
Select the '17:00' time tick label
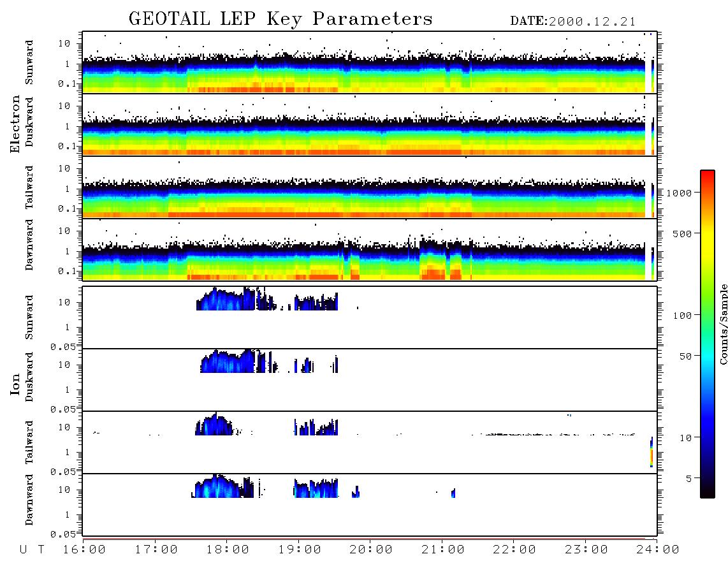tap(156, 550)
